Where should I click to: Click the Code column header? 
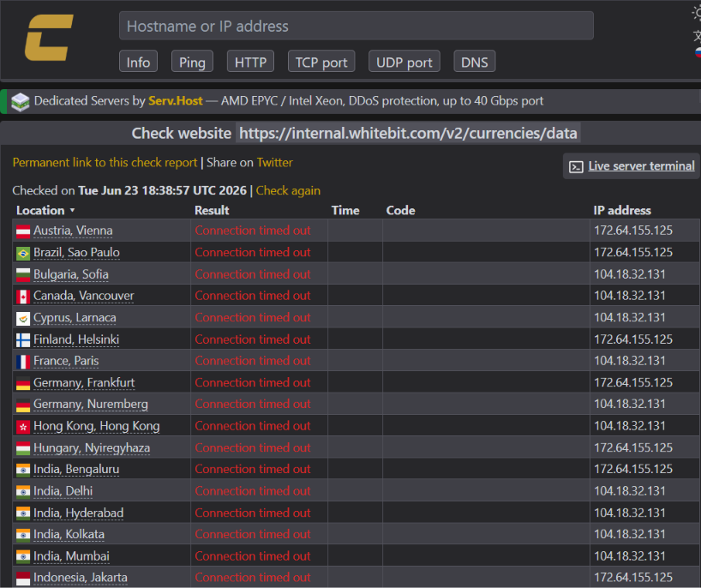[x=400, y=211]
